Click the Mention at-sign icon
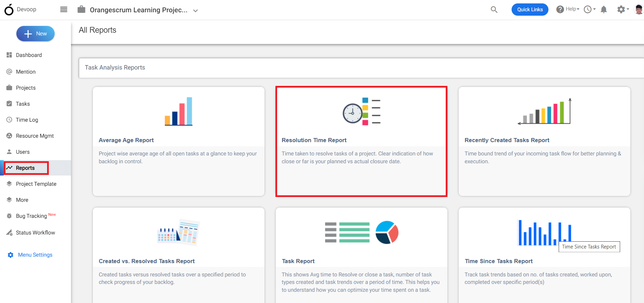The image size is (644, 303). (9, 72)
